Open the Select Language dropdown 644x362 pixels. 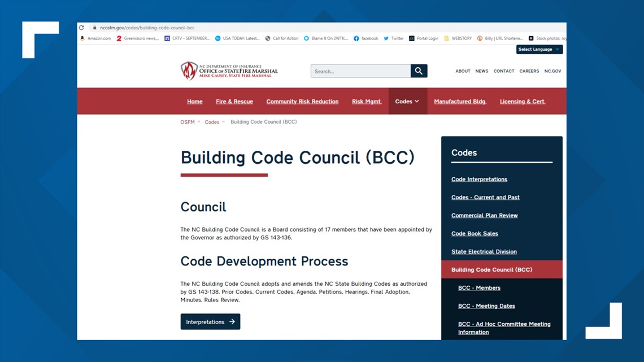pyautogui.click(x=539, y=49)
